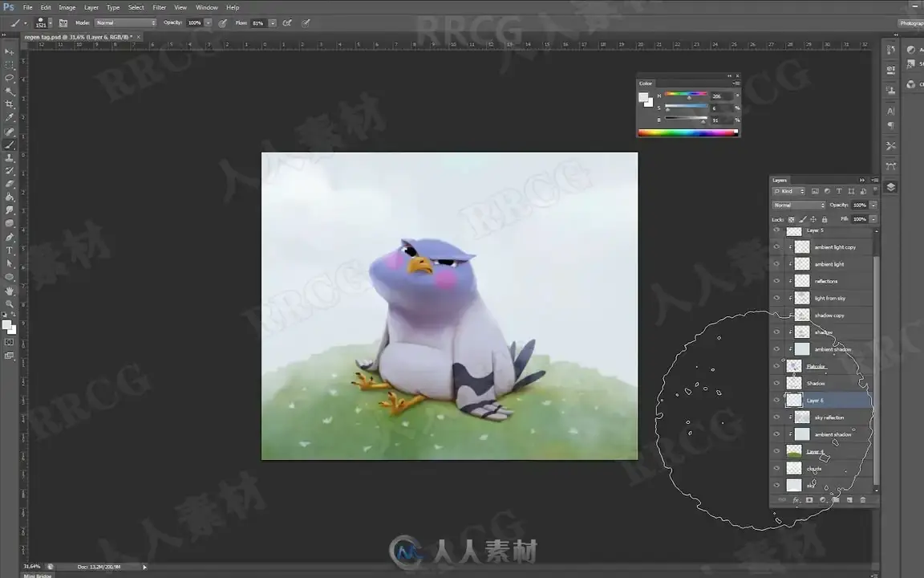
Task: Select the Pen tool
Action: pyautogui.click(x=10, y=237)
